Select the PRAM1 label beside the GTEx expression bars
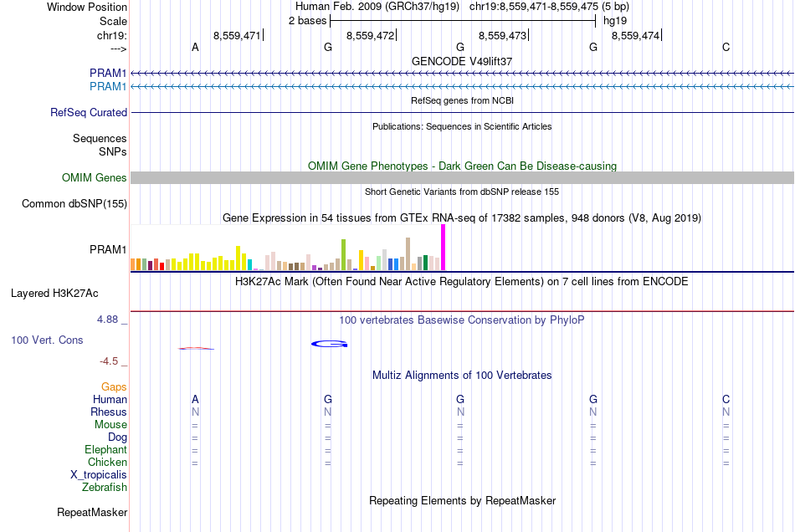This screenshot has width=795, height=532. (108, 250)
